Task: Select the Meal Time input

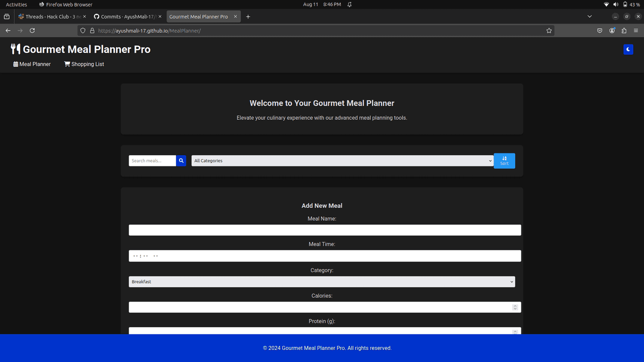Action: 325,256
